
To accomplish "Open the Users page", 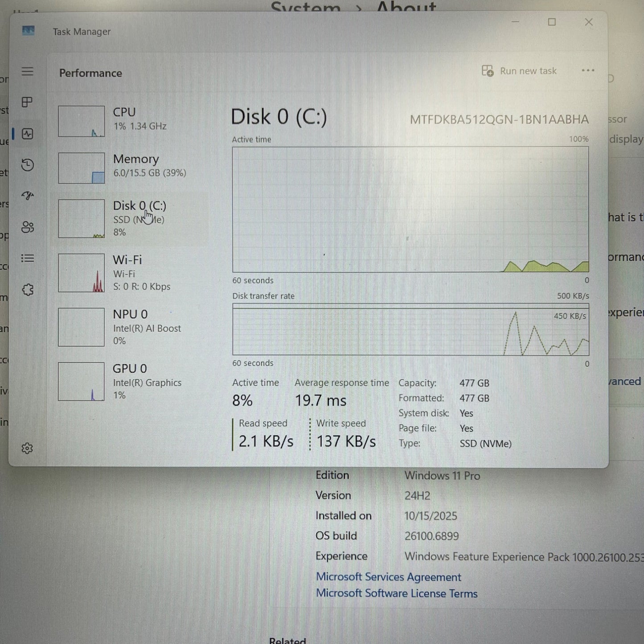I will click(28, 227).
